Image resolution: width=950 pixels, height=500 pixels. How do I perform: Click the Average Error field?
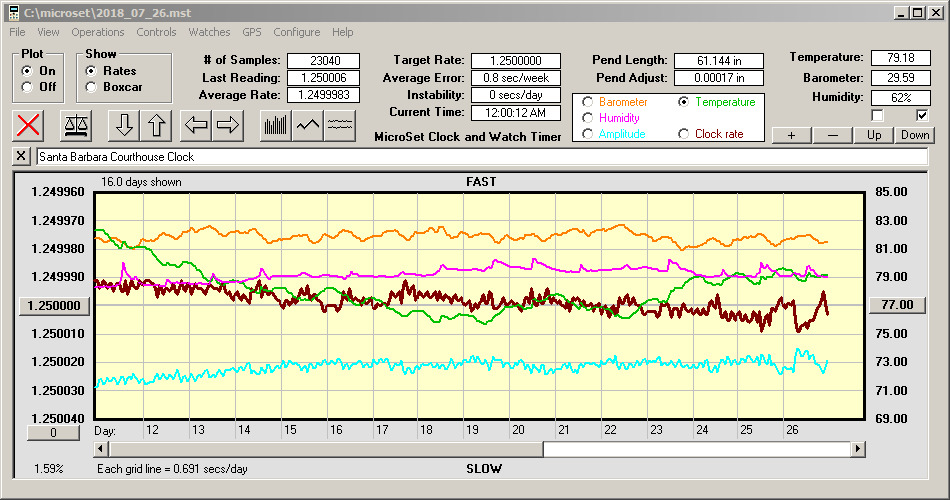click(x=516, y=78)
